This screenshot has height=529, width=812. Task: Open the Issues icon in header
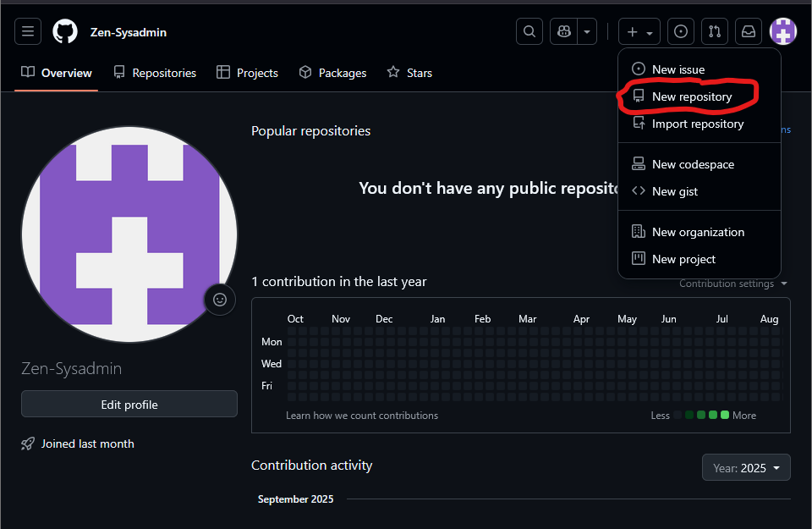coord(681,32)
